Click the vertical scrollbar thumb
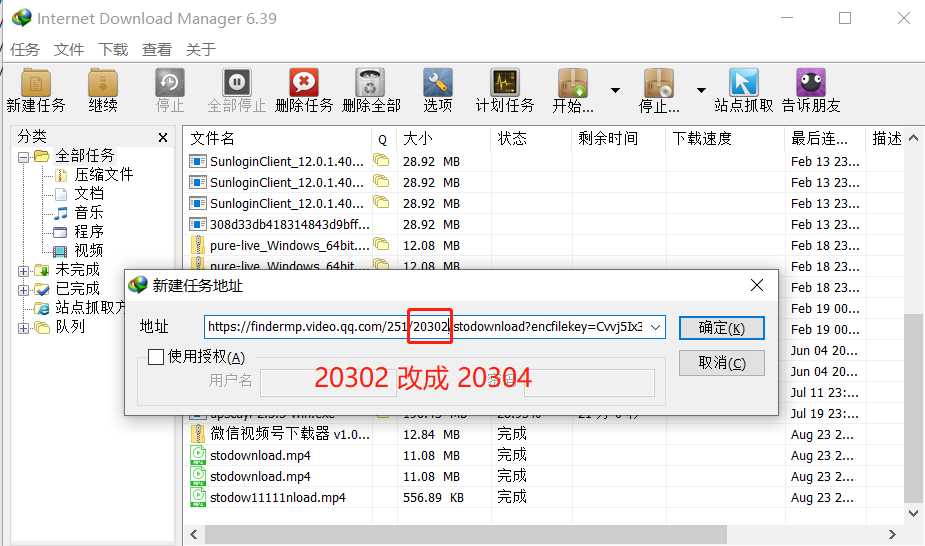 click(913, 409)
